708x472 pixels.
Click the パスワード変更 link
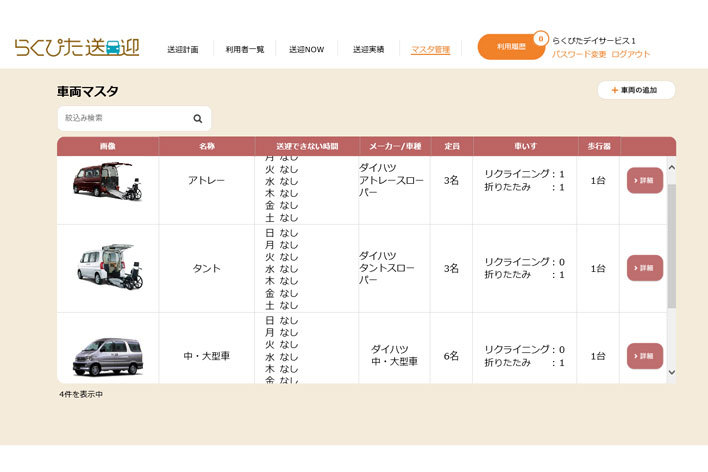[579, 54]
